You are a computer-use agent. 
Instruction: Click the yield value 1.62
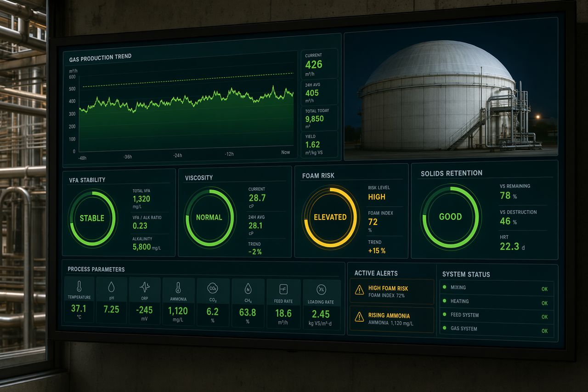[x=313, y=145]
